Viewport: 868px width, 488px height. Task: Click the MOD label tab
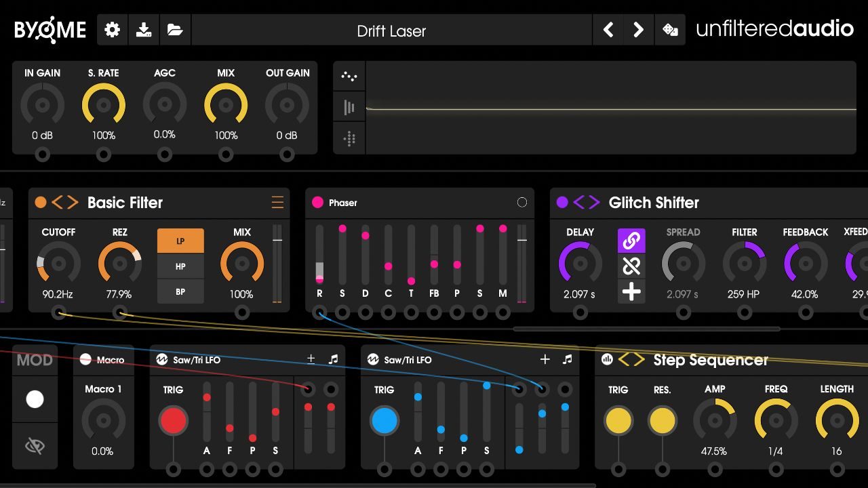(35, 360)
